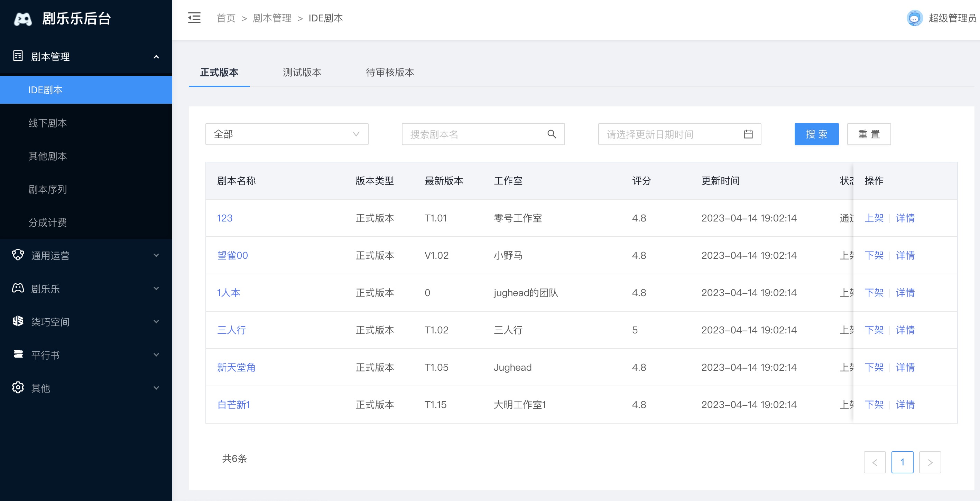Switch to 待审核版本 tab
980x501 pixels.
(x=390, y=72)
